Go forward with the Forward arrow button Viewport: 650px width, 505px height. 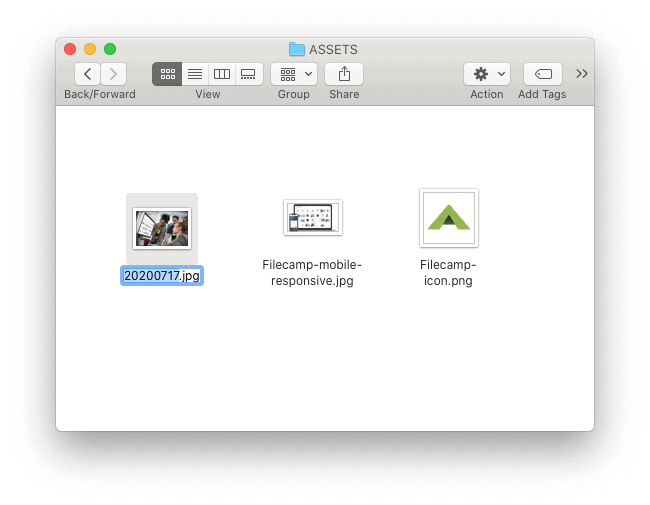[x=113, y=74]
